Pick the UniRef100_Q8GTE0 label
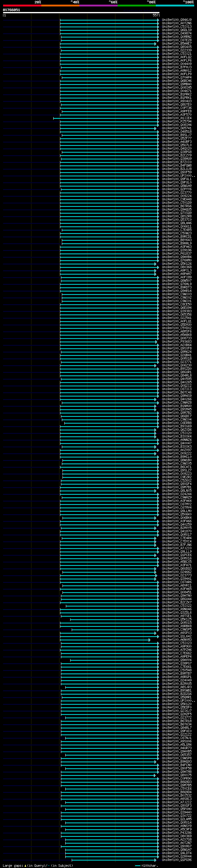 (177, 104)
